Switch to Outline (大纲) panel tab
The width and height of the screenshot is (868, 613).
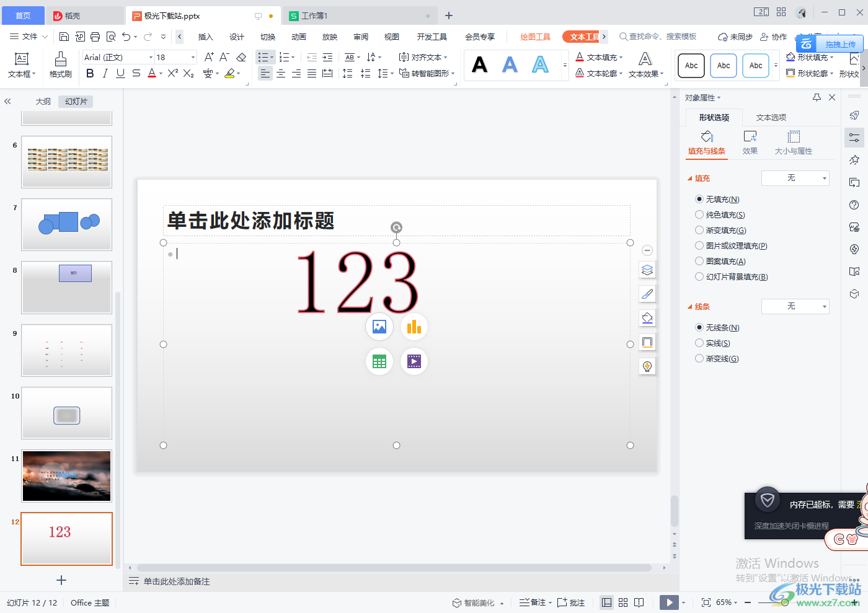(x=43, y=101)
